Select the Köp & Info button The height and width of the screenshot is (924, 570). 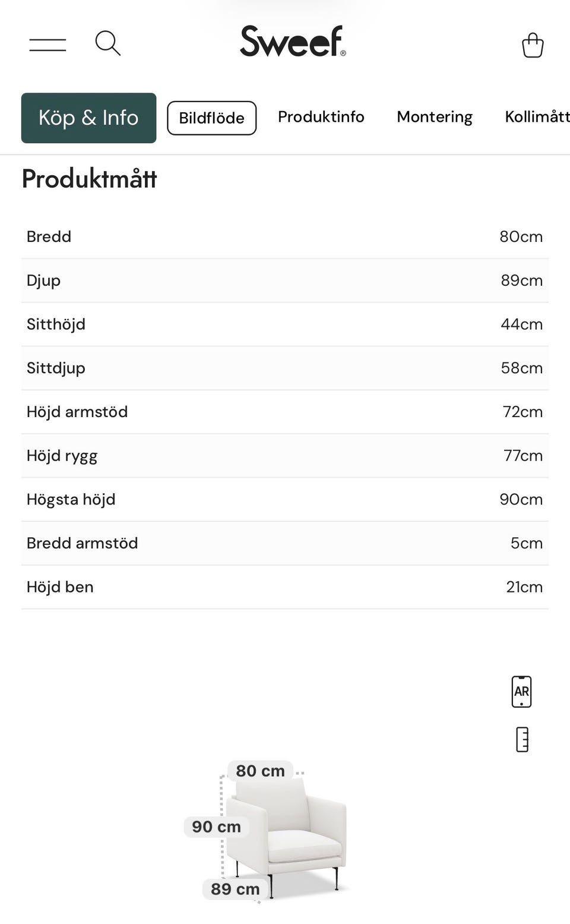tap(89, 118)
